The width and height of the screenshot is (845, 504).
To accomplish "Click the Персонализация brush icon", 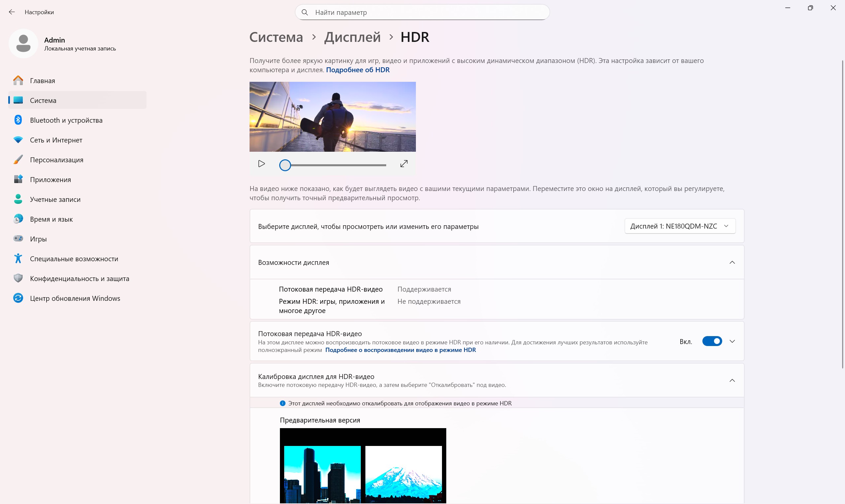I will 18,160.
